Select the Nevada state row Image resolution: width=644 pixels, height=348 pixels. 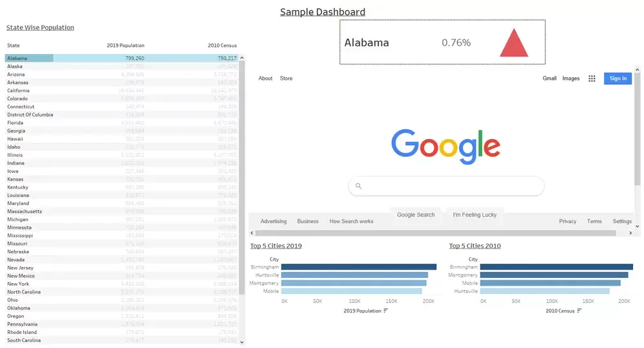pos(122,260)
